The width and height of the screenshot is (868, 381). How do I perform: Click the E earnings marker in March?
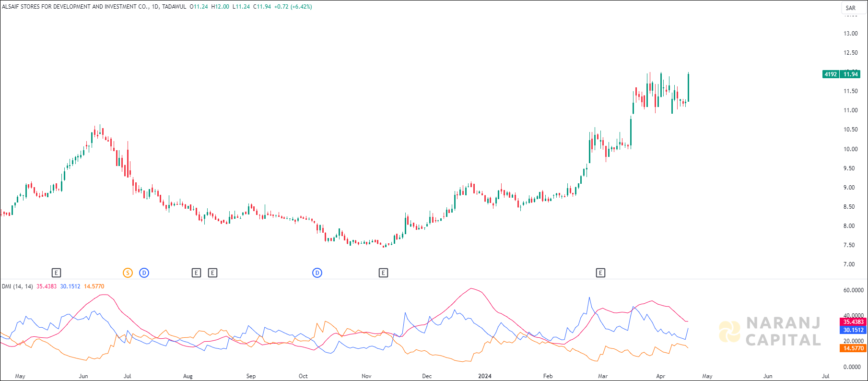point(600,273)
